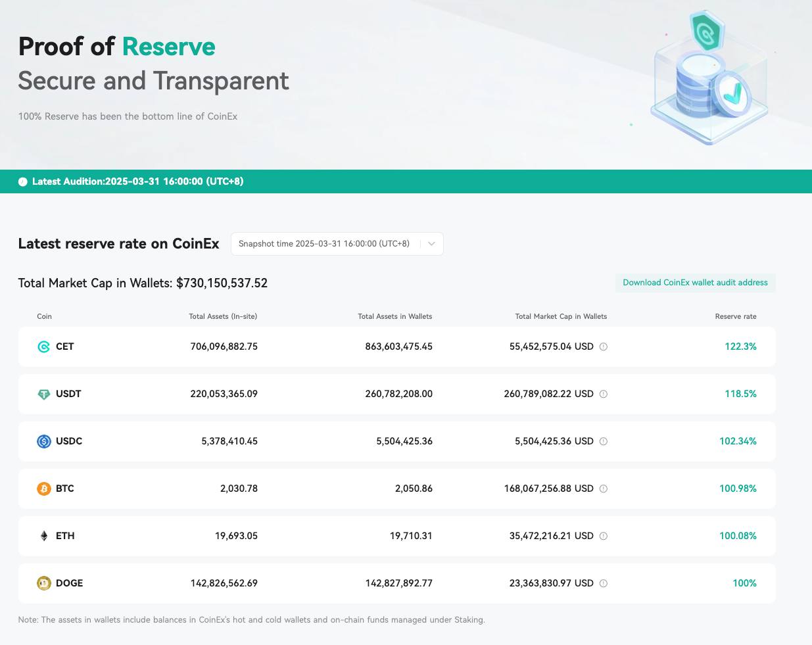Click the Proof of Reserve vault illustration
812x645 pixels.
(709, 79)
